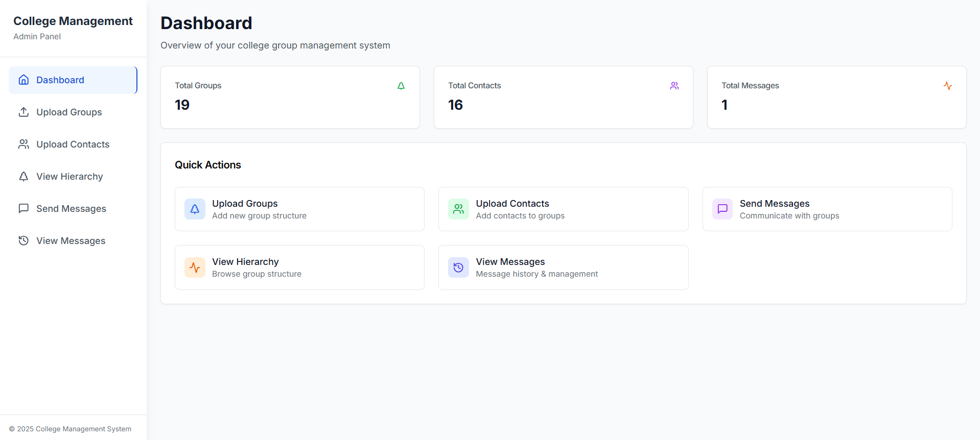Click the Message history & management description
Image resolution: width=980 pixels, height=440 pixels.
click(x=537, y=274)
